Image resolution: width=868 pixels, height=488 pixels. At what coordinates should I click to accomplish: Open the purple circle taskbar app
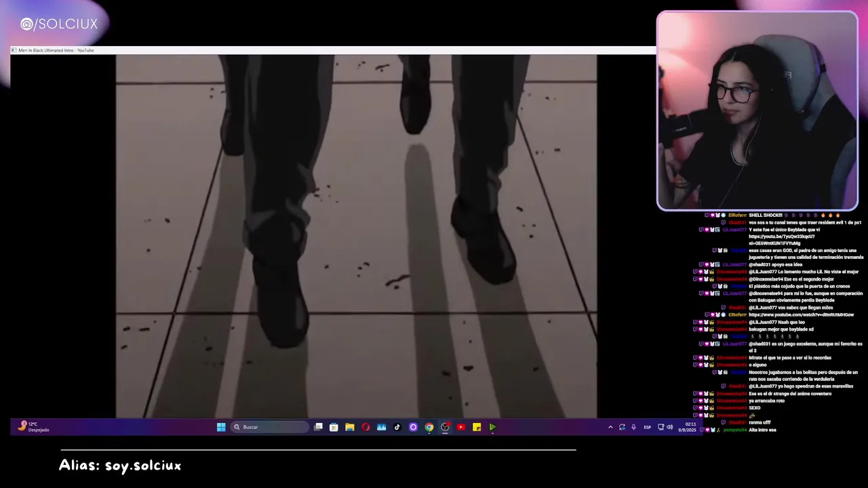[413, 427]
